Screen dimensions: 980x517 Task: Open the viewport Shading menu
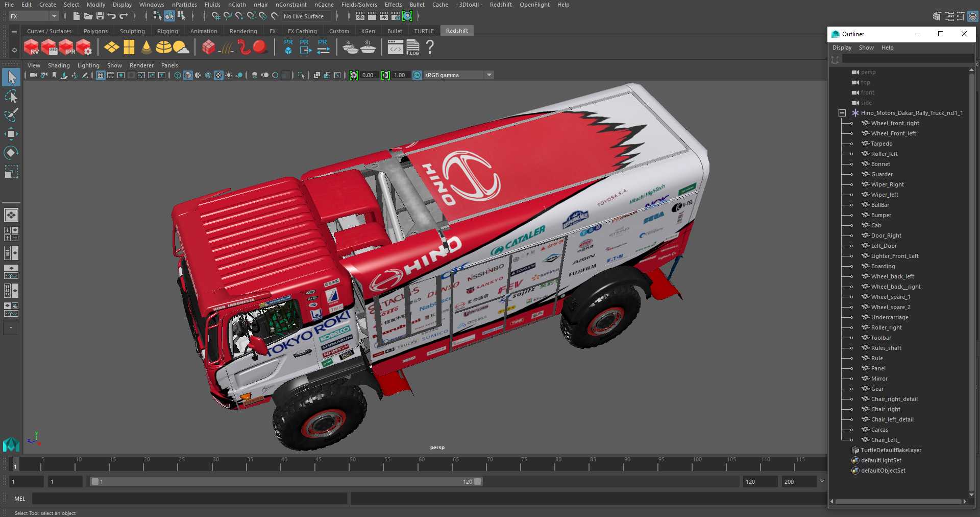[59, 65]
